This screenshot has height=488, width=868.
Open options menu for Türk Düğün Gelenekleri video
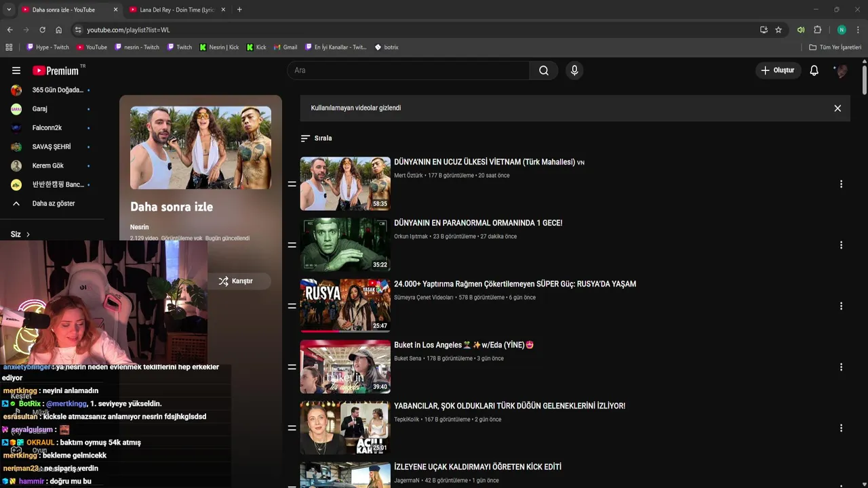[841, 428]
